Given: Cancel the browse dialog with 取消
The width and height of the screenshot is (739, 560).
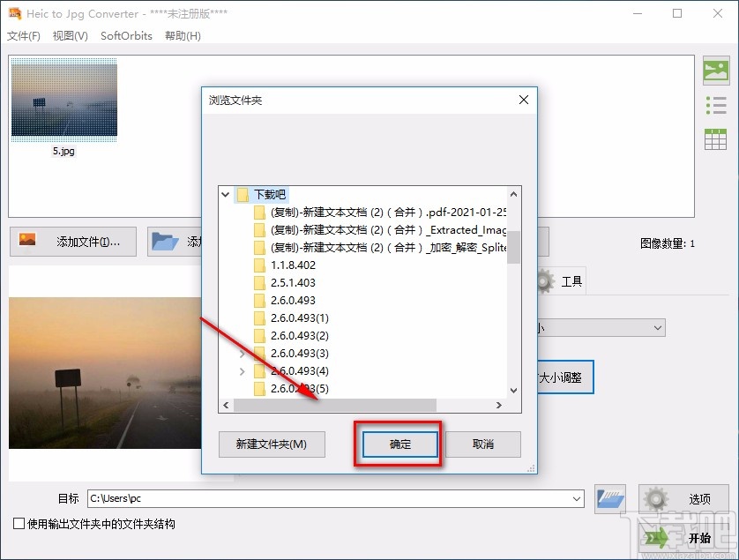Looking at the screenshot, I should click(x=484, y=444).
